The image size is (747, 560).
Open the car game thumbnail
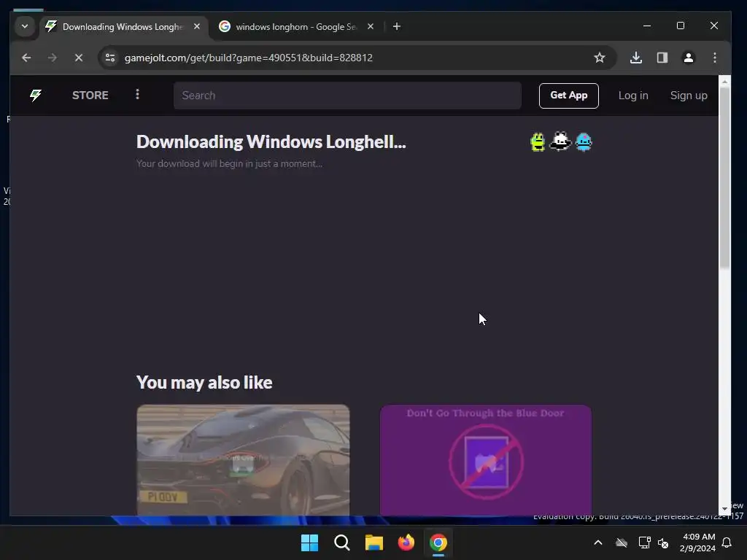point(243,460)
